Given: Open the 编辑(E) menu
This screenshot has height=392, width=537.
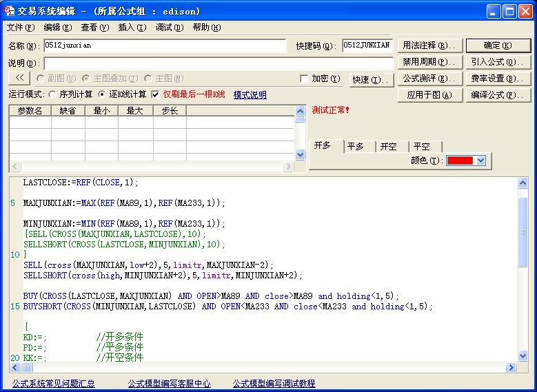Looking at the screenshot, I should coord(57,28).
